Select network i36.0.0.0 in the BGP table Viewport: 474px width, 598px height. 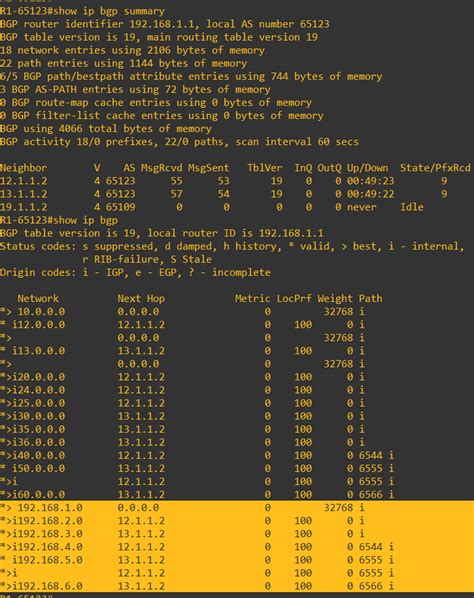pyautogui.click(x=39, y=442)
